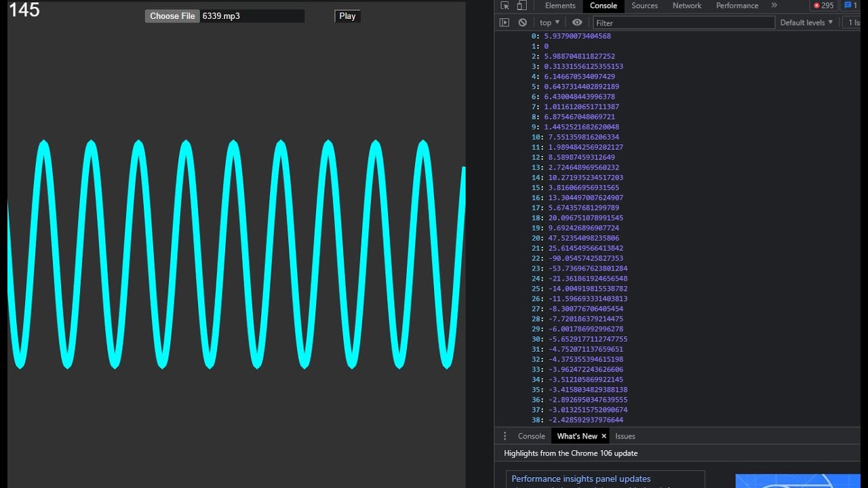Click the issues counter next to Default levels
Image resolution: width=868 pixels, height=488 pixels.
[852, 22]
